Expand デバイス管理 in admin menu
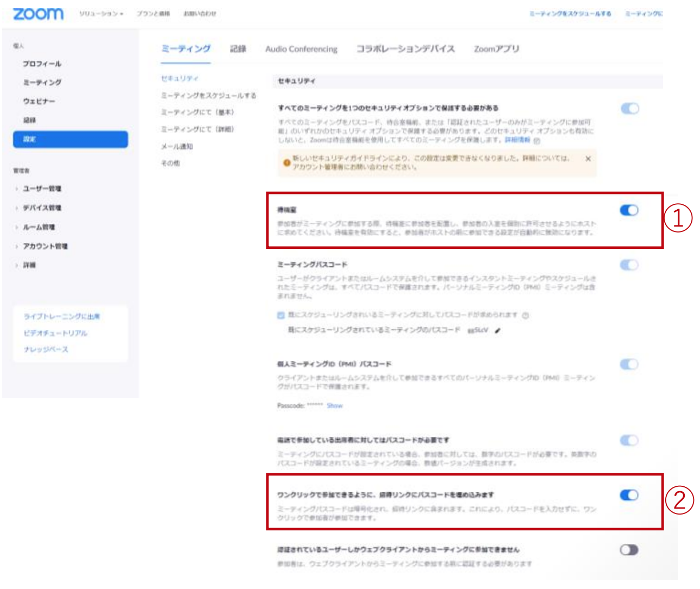 [x=41, y=208]
